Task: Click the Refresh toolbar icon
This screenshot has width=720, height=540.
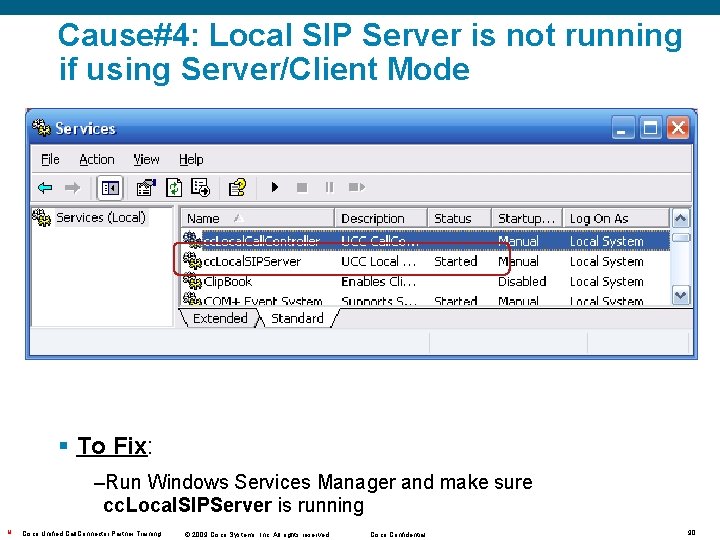Action: [174, 187]
